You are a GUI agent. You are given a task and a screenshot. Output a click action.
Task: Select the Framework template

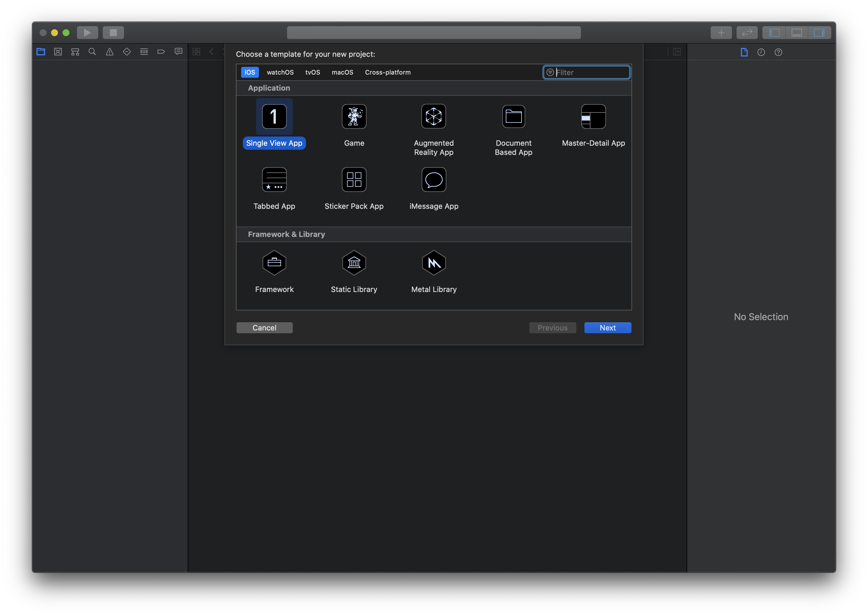coord(274,263)
